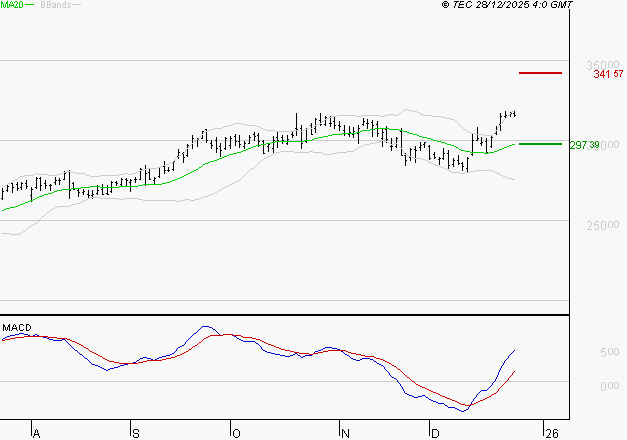Click the red 341.57 price level

tap(608, 74)
